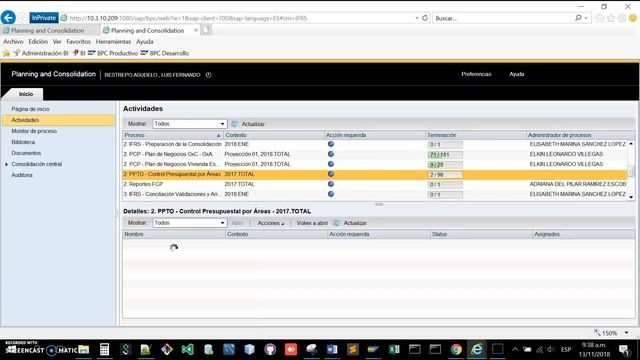Click the address bar URL field
The width and height of the screenshot is (640, 360).
pos(241,18)
